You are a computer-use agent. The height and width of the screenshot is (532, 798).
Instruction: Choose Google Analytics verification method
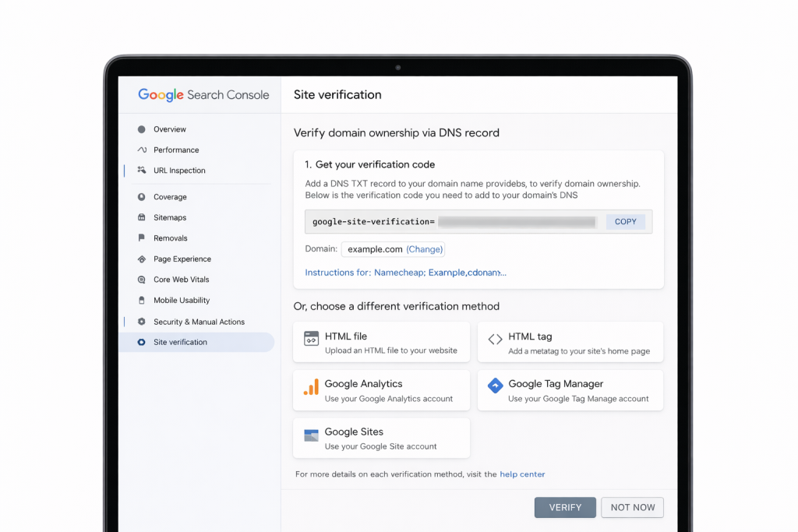pyautogui.click(x=381, y=390)
